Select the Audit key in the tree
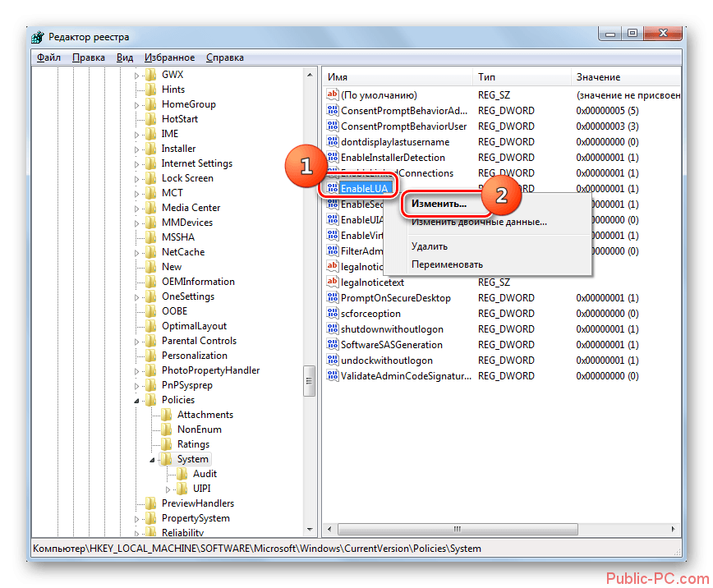 pyautogui.click(x=205, y=474)
